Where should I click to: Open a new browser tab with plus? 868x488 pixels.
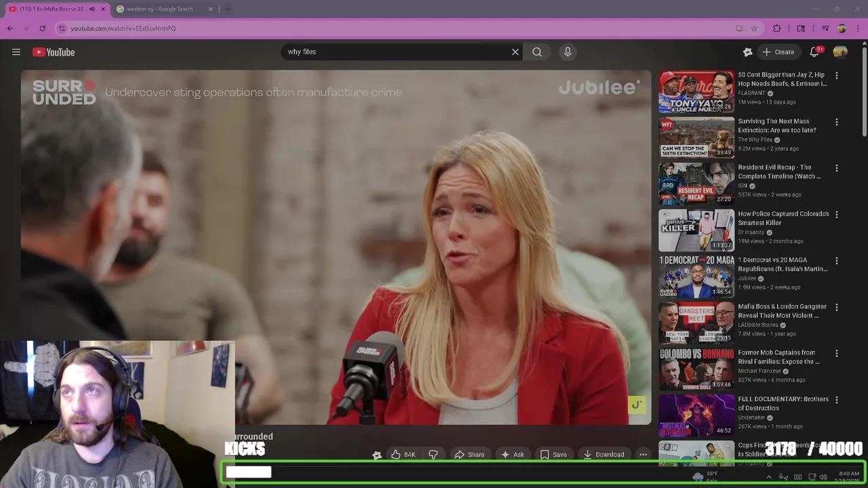pyautogui.click(x=227, y=9)
